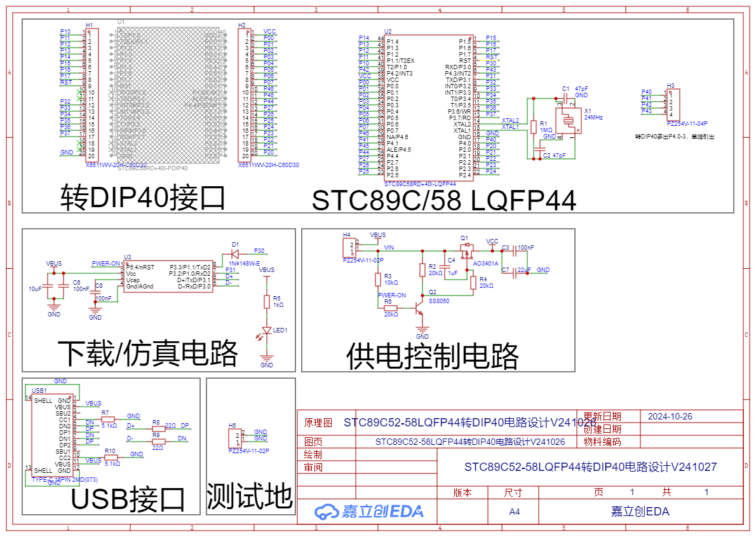
Task: Select the U1 DIP40 hatched footprint
Action: (x=169, y=95)
